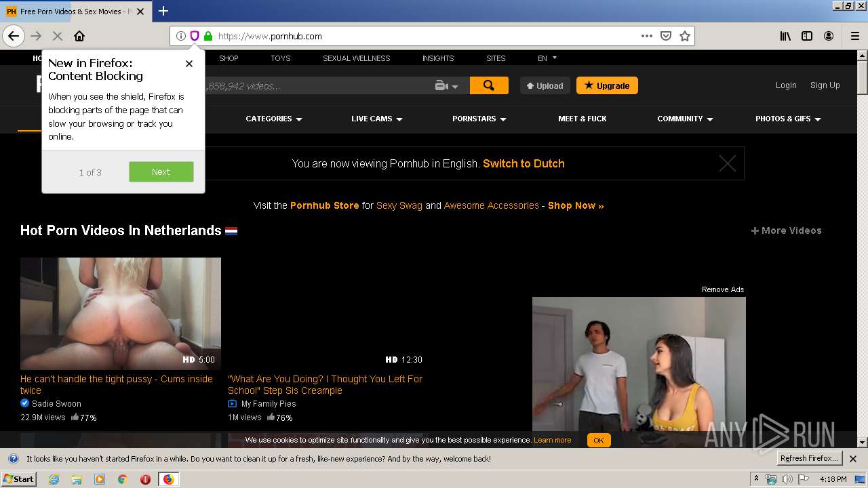This screenshot has height=488, width=868.
Task: Open the Windows Start menu
Action: (x=19, y=479)
